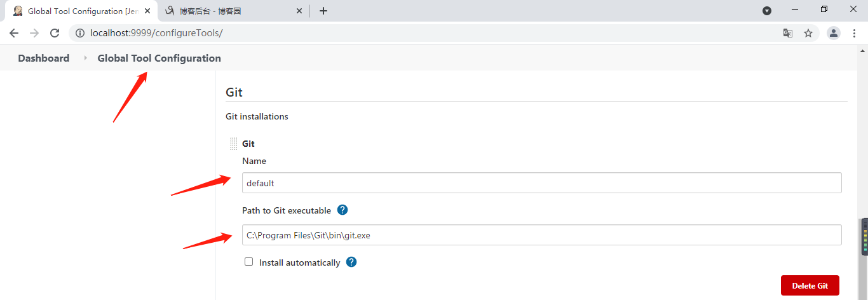Viewport: 868px width, 300px height.
Task: Click the translate page icon
Action: 788,33
